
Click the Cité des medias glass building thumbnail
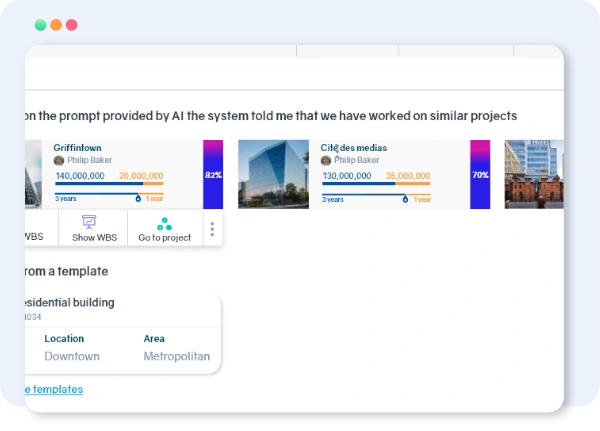273,174
